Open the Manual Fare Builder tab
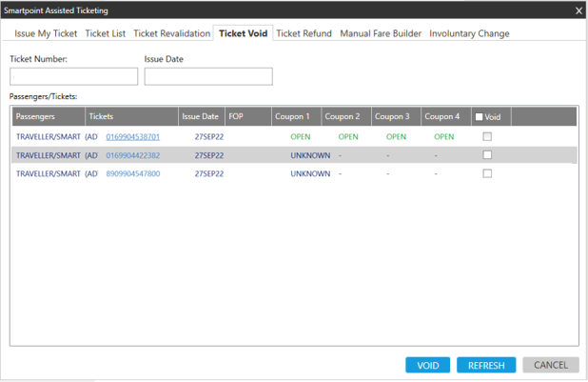 (381, 33)
